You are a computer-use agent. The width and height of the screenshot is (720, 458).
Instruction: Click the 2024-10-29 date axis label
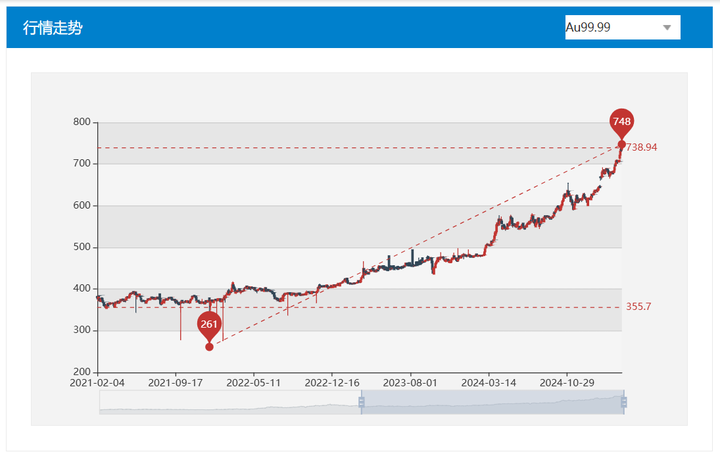click(x=566, y=382)
